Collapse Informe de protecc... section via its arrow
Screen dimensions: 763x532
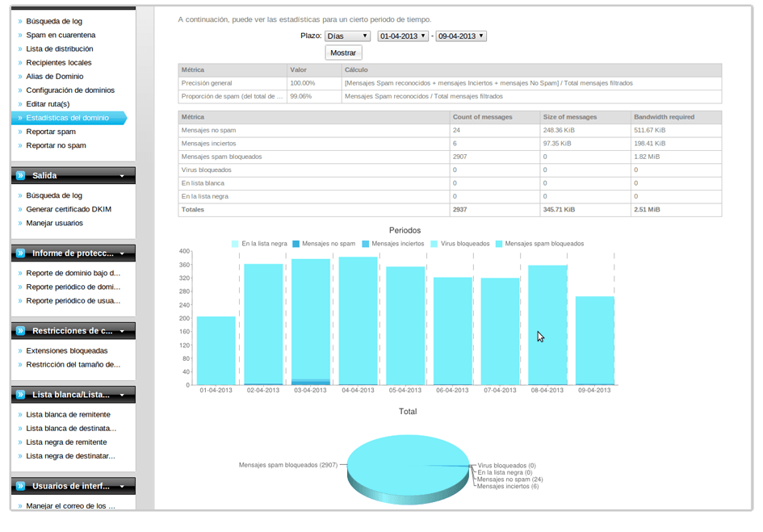coord(122,253)
